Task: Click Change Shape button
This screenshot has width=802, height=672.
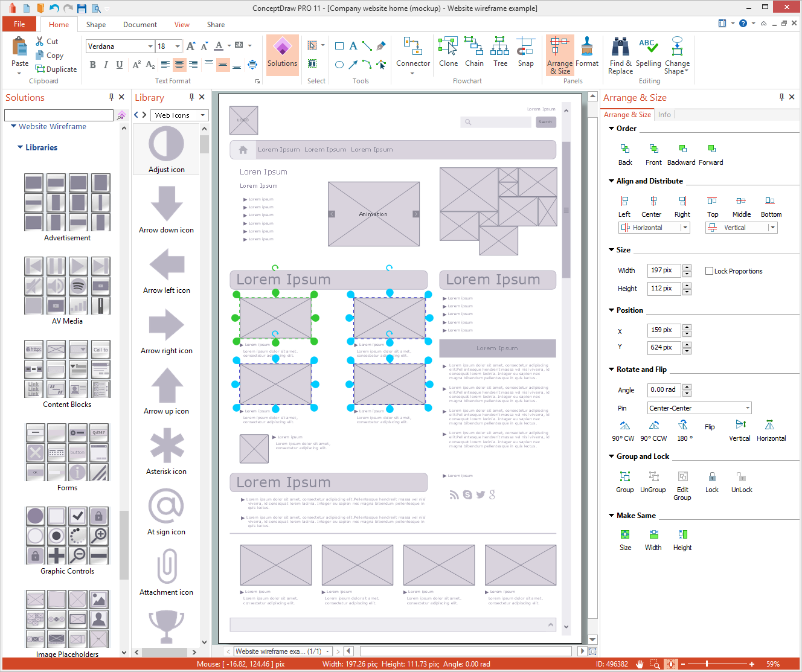Action: click(x=677, y=55)
